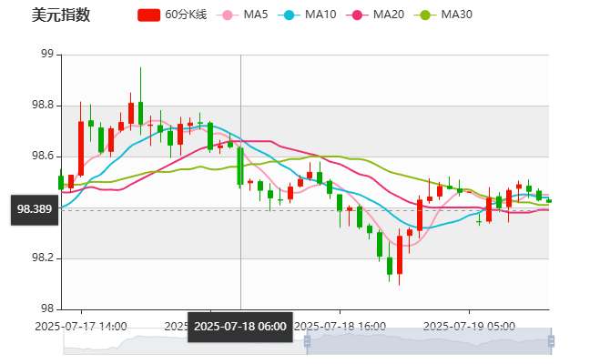Toggle the MA30 line in legend
The width and height of the screenshot is (610, 364).
pos(443,15)
